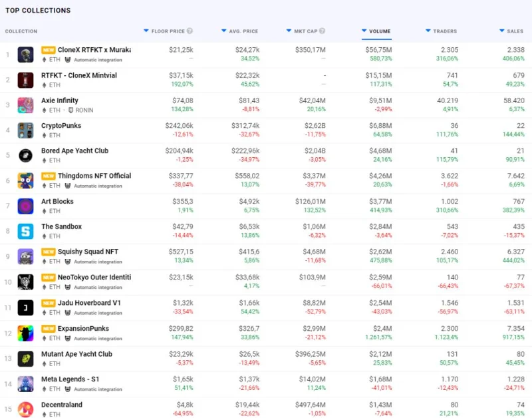Sort by the Volume column
Screen dimensions: 532x418
[x=376, y=31]
